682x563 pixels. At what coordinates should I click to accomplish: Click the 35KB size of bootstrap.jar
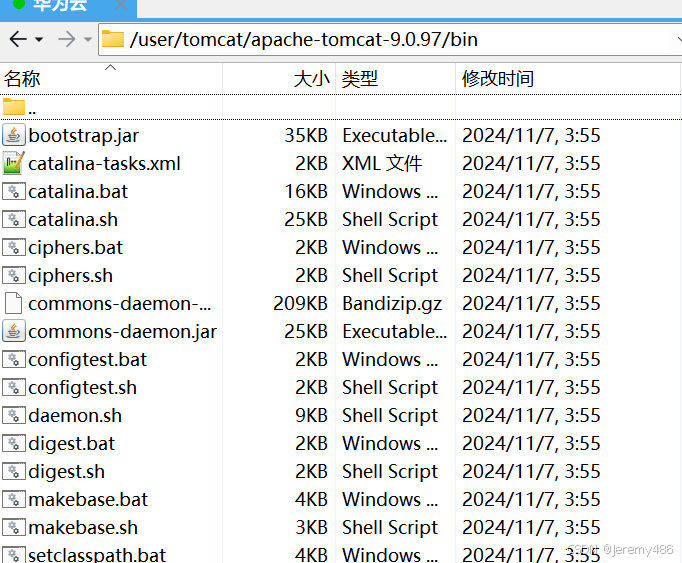tap(306, 135)
